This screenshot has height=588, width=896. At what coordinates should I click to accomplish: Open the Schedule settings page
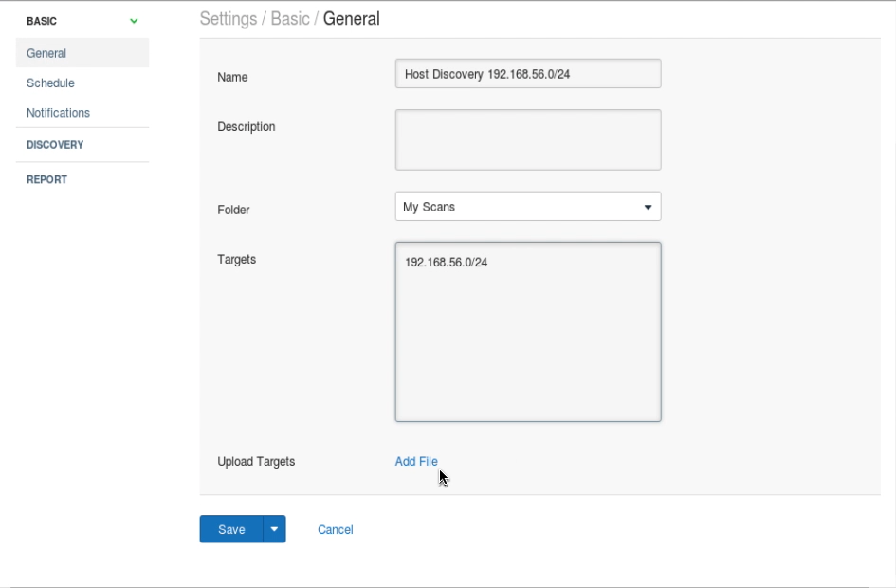coord(50,83)
